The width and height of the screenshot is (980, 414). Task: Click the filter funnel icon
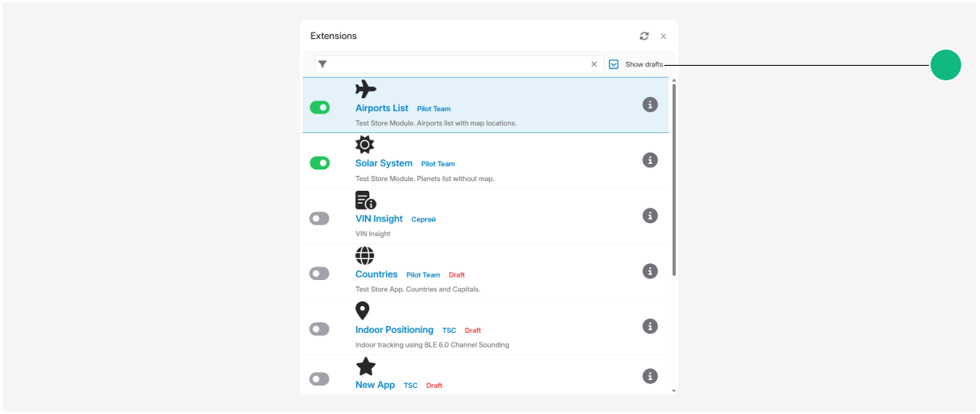point(322,64)
